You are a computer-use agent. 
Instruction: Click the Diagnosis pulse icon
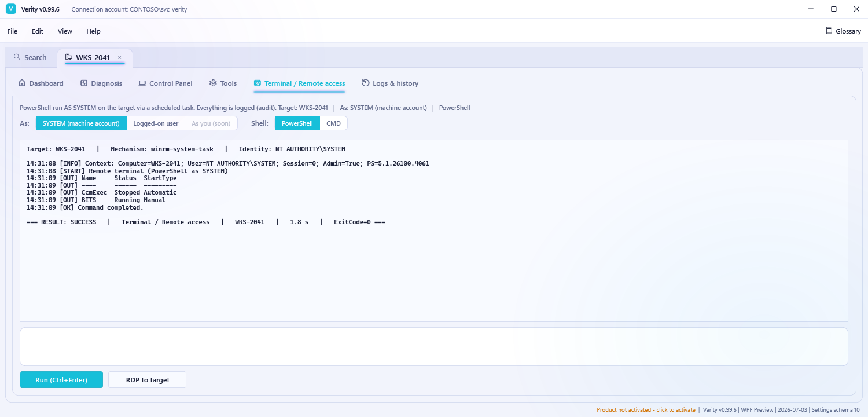pos(84,83)
